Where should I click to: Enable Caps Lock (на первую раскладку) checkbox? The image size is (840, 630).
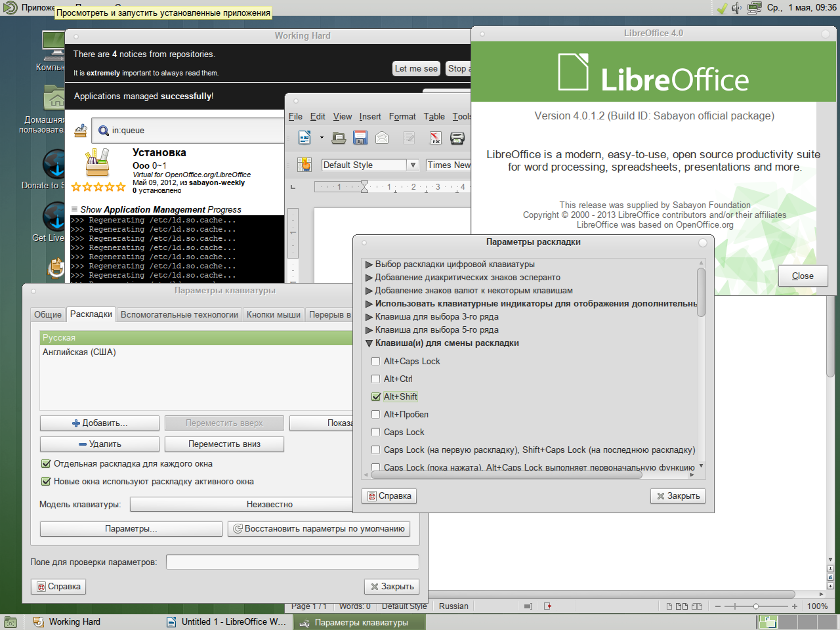coord(376,450)
